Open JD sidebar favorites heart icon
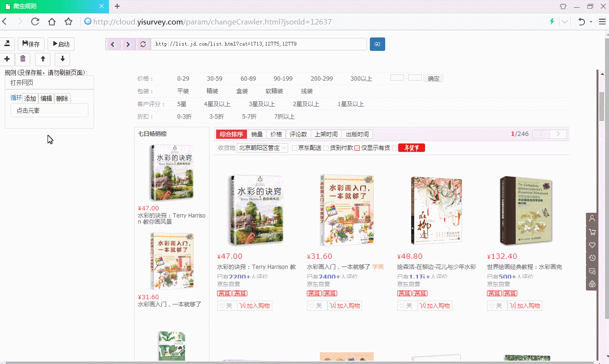This screenshot has height=364, width=609. pyautogui.click(x=592, y=245)
